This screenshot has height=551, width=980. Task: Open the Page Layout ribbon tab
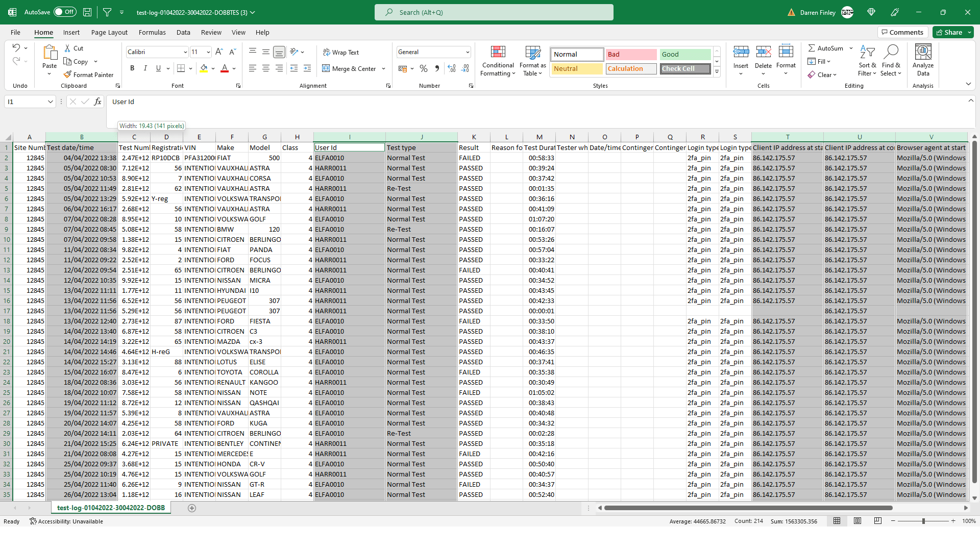(x=109, y=32)
